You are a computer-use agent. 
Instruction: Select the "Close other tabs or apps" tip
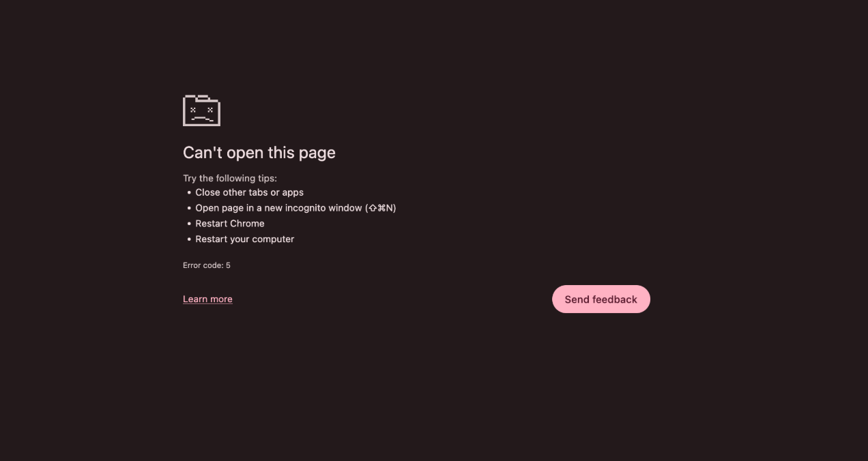(250, 192)
